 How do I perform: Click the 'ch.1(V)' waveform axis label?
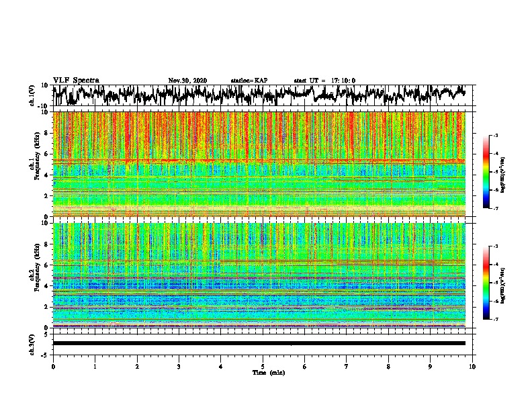(x=32, y=95)
